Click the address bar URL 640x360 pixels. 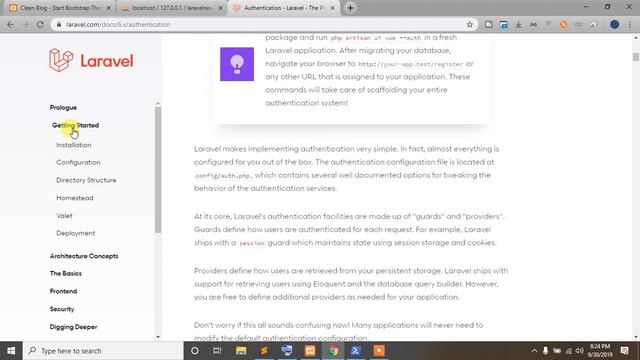pyautogui.click(x=118, y=24)
